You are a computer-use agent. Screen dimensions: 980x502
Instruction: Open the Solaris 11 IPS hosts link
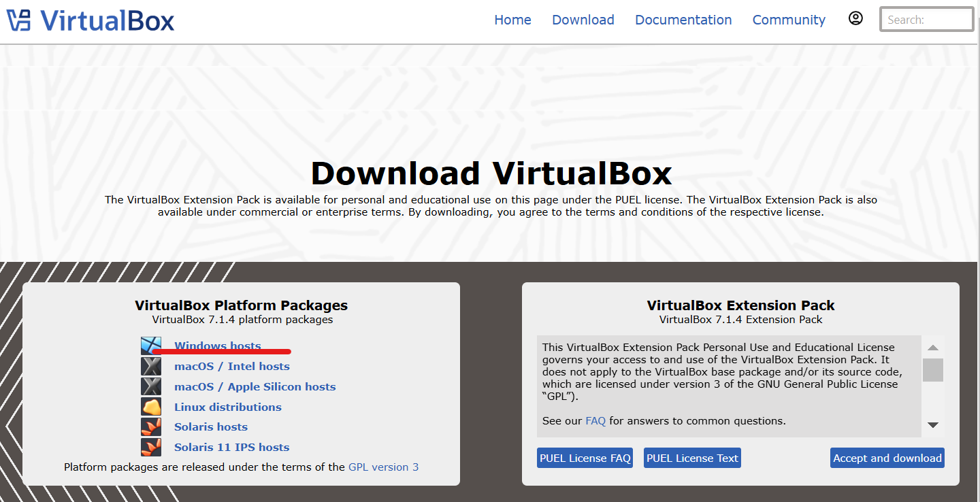point(232,447)
